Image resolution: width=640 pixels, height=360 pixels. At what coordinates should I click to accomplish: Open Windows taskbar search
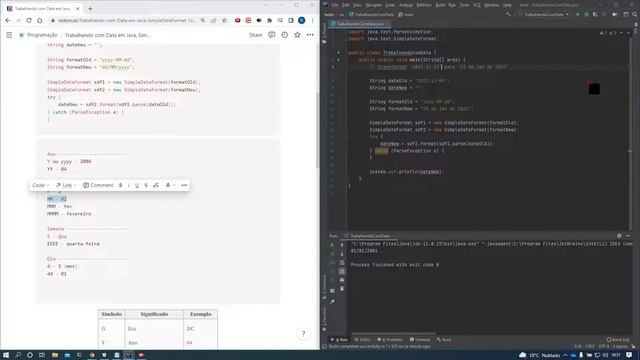[18, 355]
